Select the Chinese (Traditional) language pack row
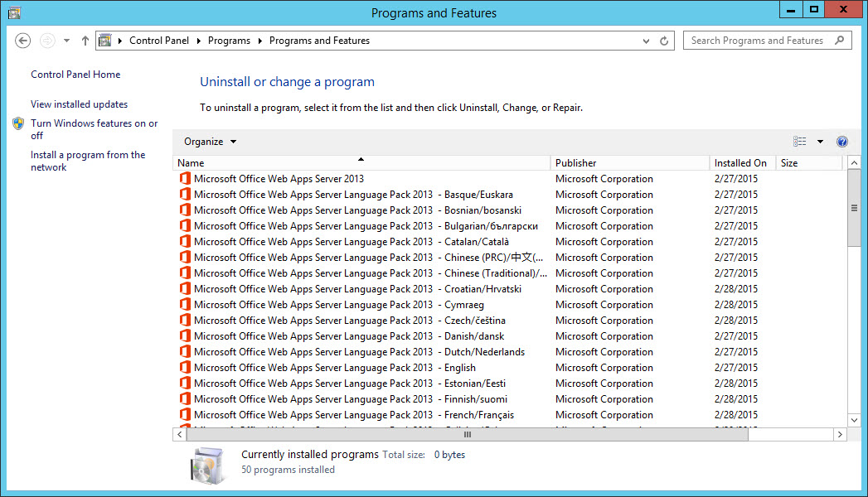 point(509,273)
